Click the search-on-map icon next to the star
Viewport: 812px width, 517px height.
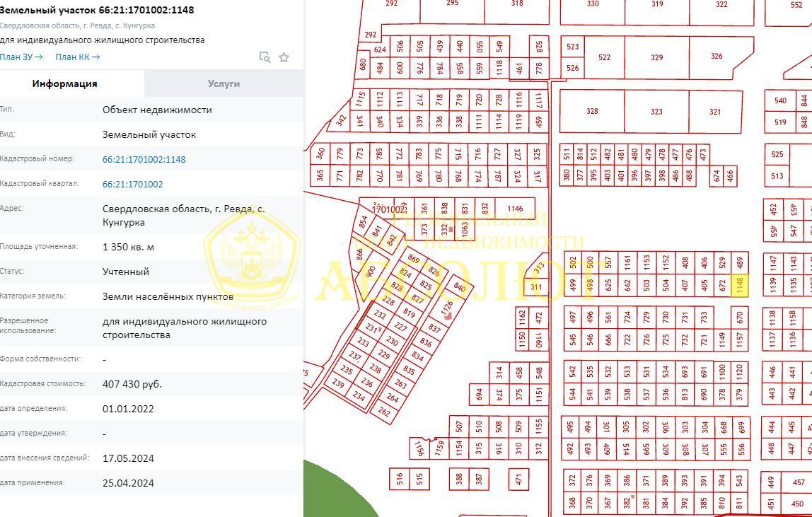point(265,57)
